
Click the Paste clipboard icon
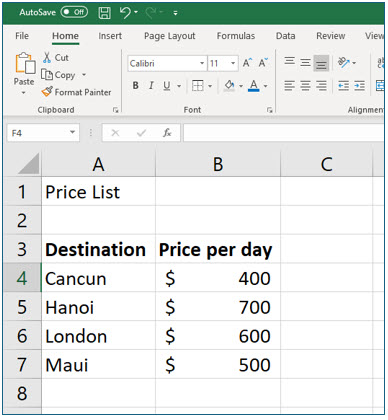click(25, 63)
